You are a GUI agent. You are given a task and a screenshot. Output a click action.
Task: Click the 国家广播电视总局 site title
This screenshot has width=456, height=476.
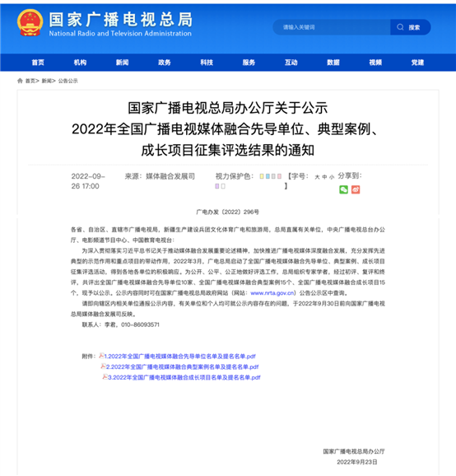pyautogui.click(x=120, y=20)
